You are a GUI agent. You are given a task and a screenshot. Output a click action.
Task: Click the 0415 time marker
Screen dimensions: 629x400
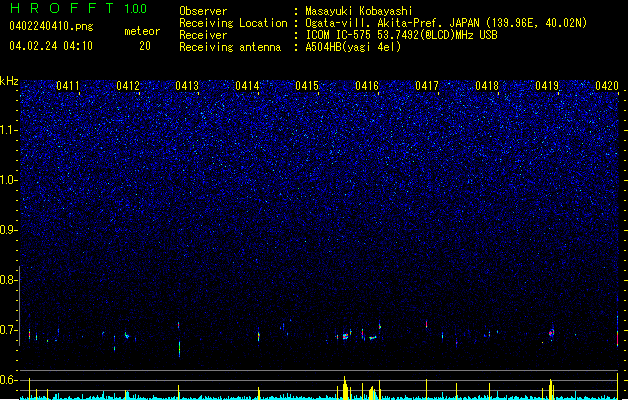click(307, 86)
